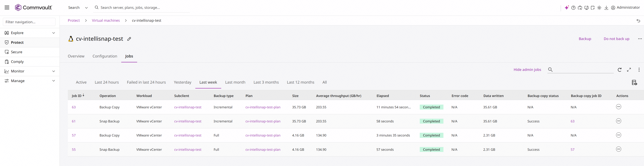Open job ID 63 link
The width and height of the screenshot is (644, 166).
(74, 107)
